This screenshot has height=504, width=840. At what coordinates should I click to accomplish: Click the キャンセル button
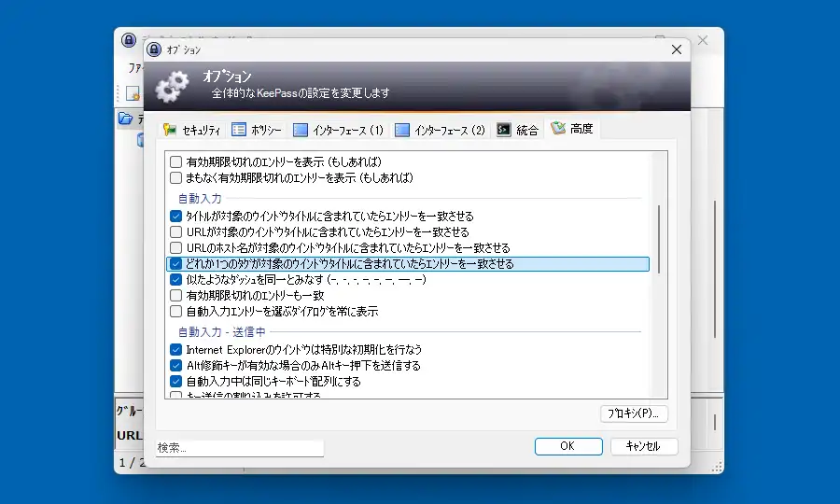(x=644, y=446)
